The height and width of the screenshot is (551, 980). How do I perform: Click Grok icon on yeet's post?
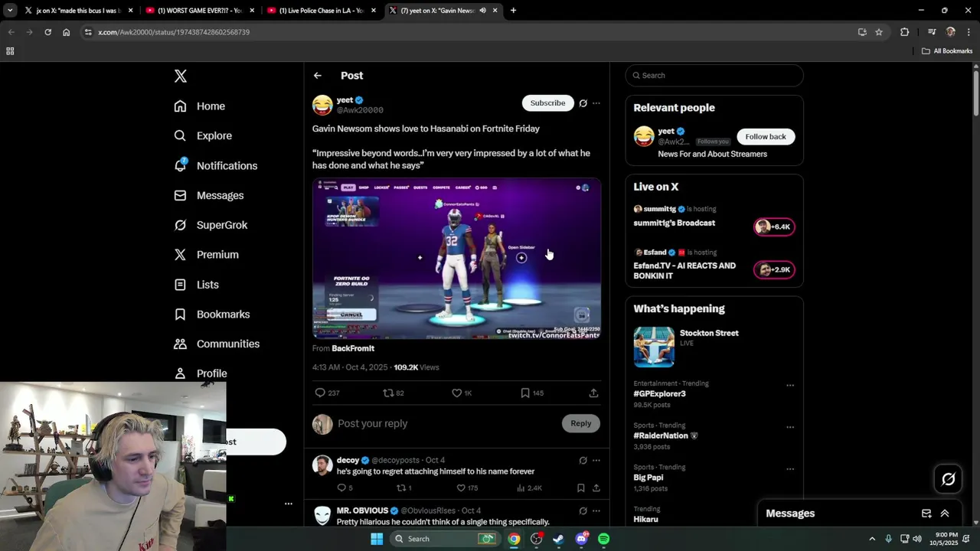(583, 103)
